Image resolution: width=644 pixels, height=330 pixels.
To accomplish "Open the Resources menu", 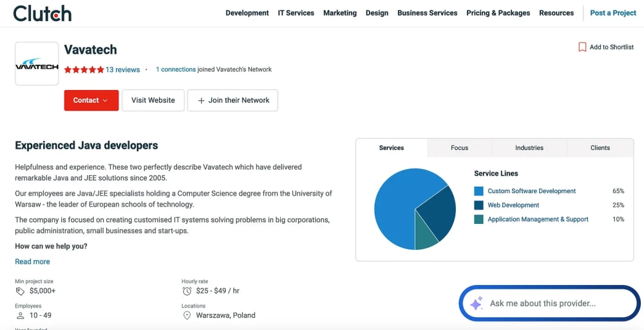I will 556,13.
